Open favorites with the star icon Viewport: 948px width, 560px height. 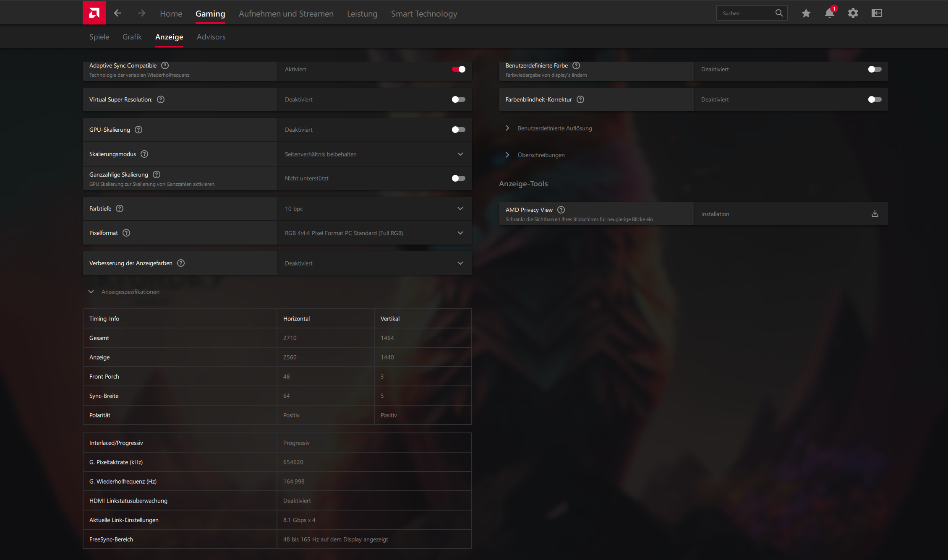click(806, 13)
